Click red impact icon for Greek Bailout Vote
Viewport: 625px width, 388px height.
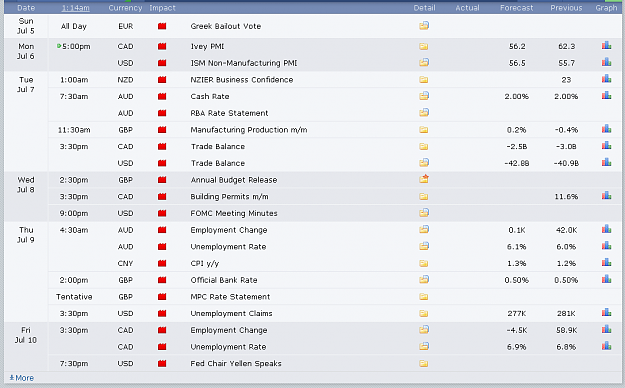pyautogui.click(x=162, y=26)
